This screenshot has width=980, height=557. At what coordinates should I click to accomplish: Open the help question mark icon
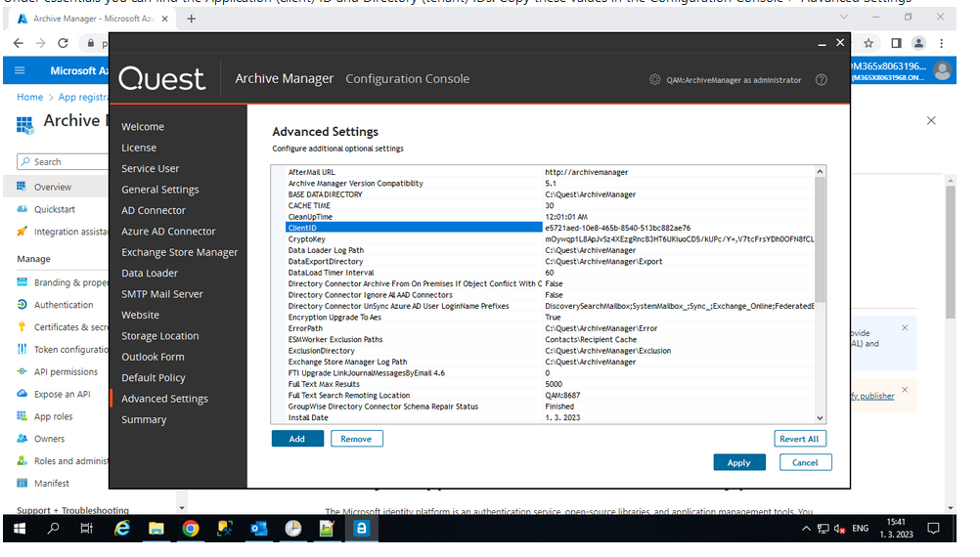pyautogui.click(x=822, y=80)
